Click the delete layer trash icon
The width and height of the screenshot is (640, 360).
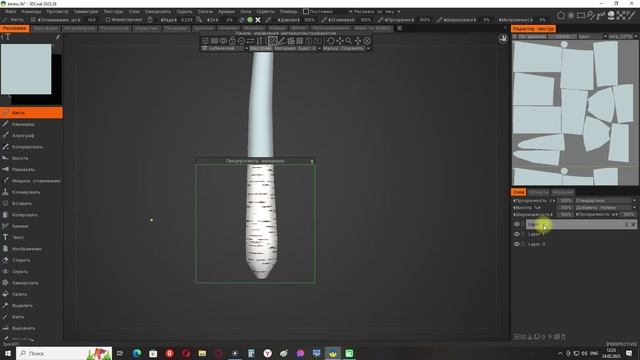563,337
